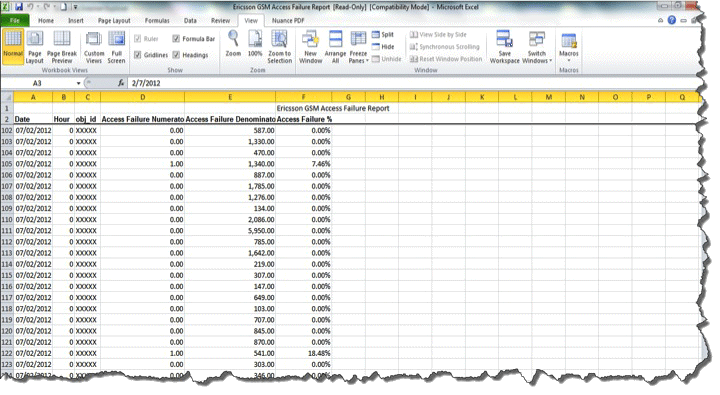This screenshot has height=395, width=720.
Task: Select the 7.46% Access Failure cell
Action: (x=303, y=164)
